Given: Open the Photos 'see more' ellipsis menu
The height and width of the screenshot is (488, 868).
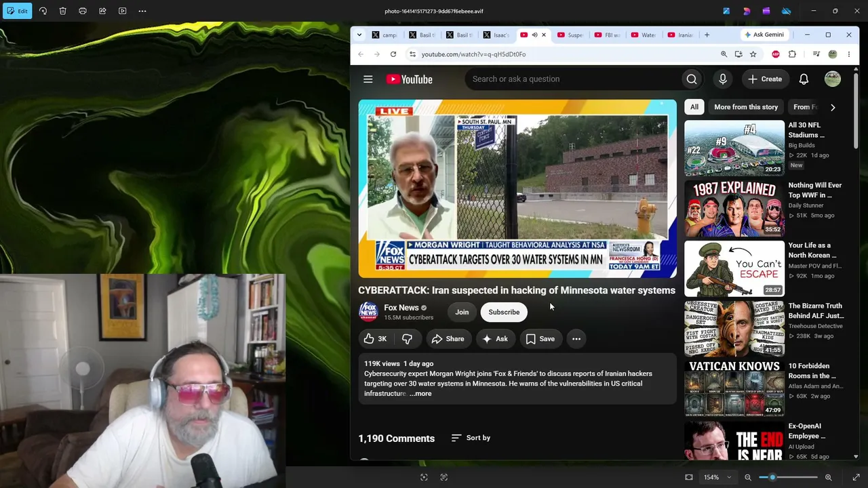Looking at the screenshot, I should point(142,11).
